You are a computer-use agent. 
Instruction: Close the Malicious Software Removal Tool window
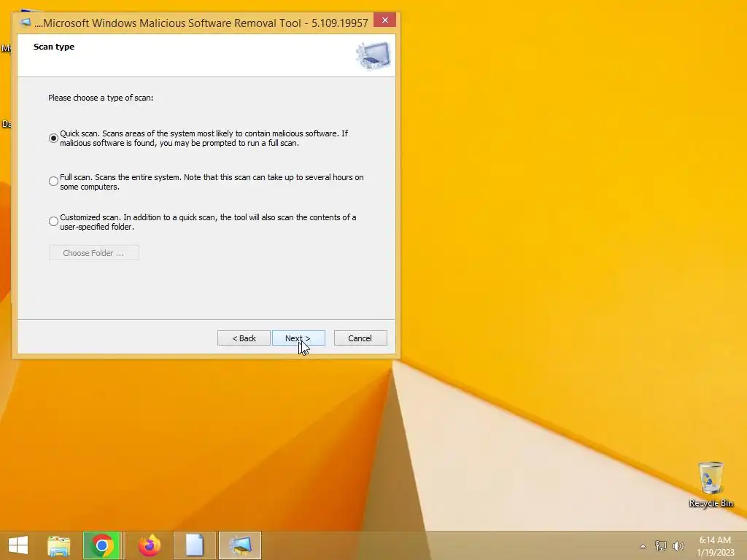[x=385, y=20]
